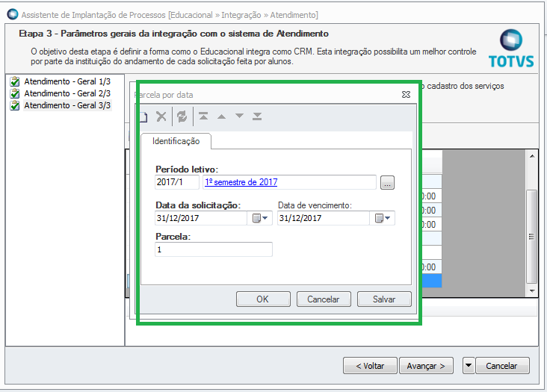Image resolution: width=547 pixels, height=392 pixels.
Task: Go to first record arrow icon
Action: tap(204, 116)
